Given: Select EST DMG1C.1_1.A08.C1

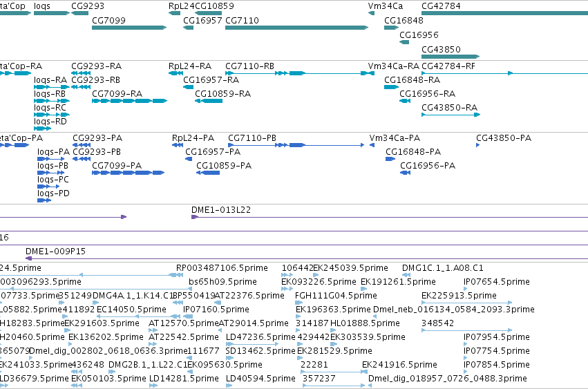Looking at the screenshot, I should tap(443, 268).
